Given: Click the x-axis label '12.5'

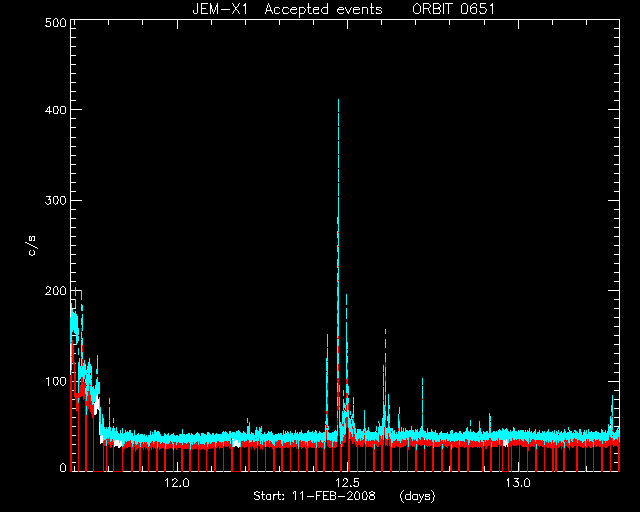Looking at the screenshot, I should 347,483.
